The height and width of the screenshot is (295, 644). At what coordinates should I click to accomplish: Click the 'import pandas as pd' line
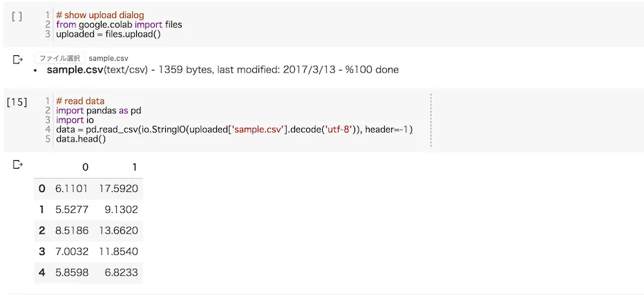click(x=99, y=111)
